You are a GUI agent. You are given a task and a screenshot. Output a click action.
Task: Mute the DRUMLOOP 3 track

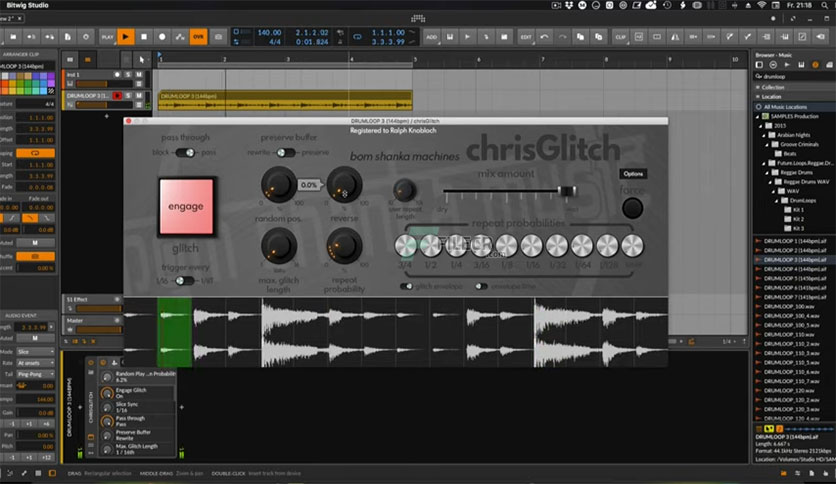coord(139,95)
